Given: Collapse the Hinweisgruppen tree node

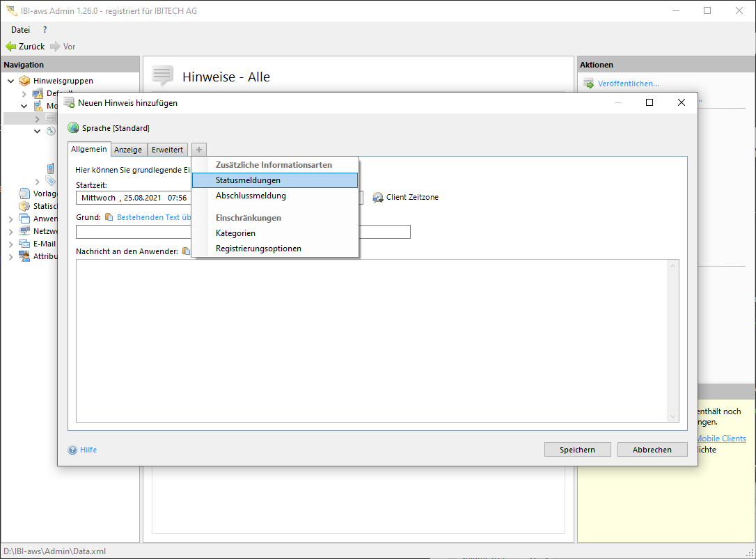Looking at the screenshot, I should point(10,81).
